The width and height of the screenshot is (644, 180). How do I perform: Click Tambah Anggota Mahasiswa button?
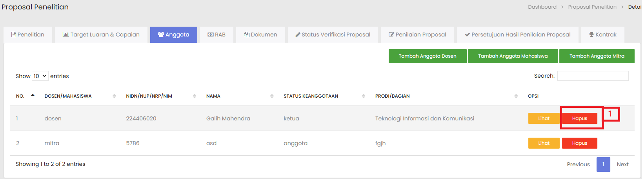coord(513,56)
